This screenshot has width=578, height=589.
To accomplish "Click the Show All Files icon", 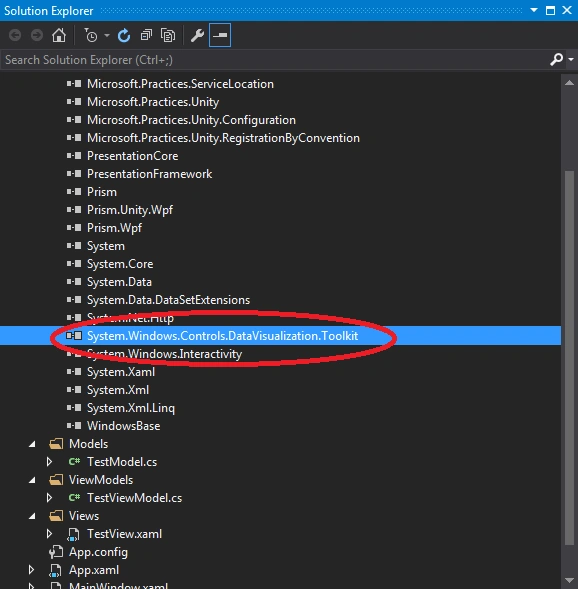I will pyautogui.click(x=168, y=36).
